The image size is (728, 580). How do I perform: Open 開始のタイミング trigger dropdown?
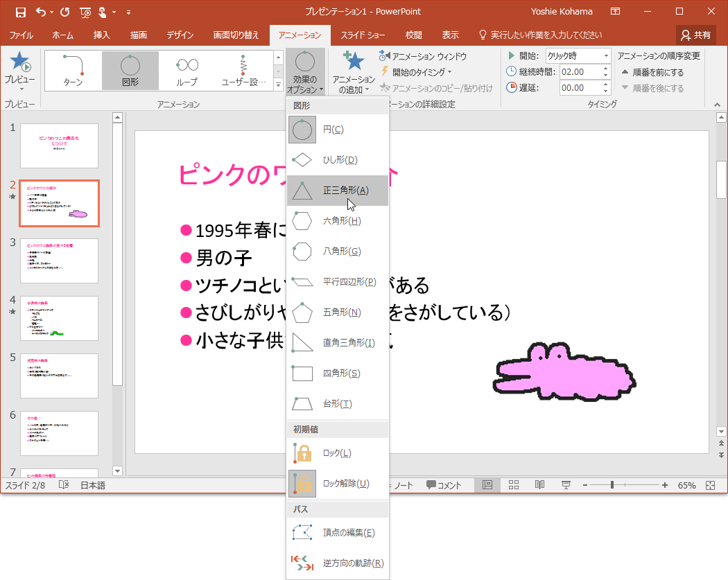pyautogui.click(x=416, y=72)
